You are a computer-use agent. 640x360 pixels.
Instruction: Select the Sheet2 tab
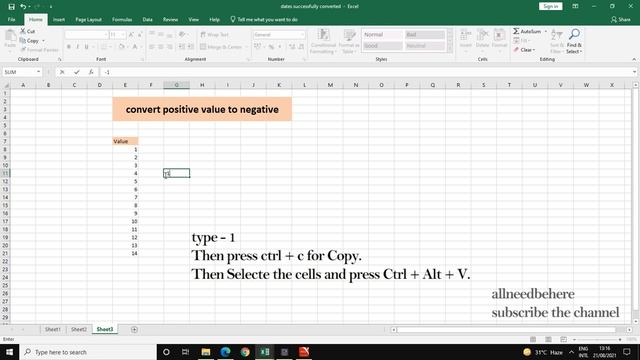pyautogui.click(x=79, y=329)
